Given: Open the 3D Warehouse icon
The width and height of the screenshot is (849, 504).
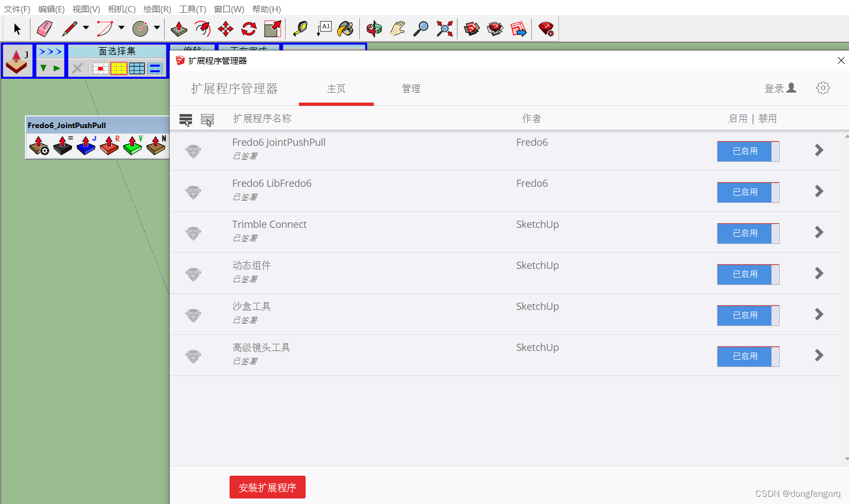Looking at the screenshot, I should (x=472, y=28).
